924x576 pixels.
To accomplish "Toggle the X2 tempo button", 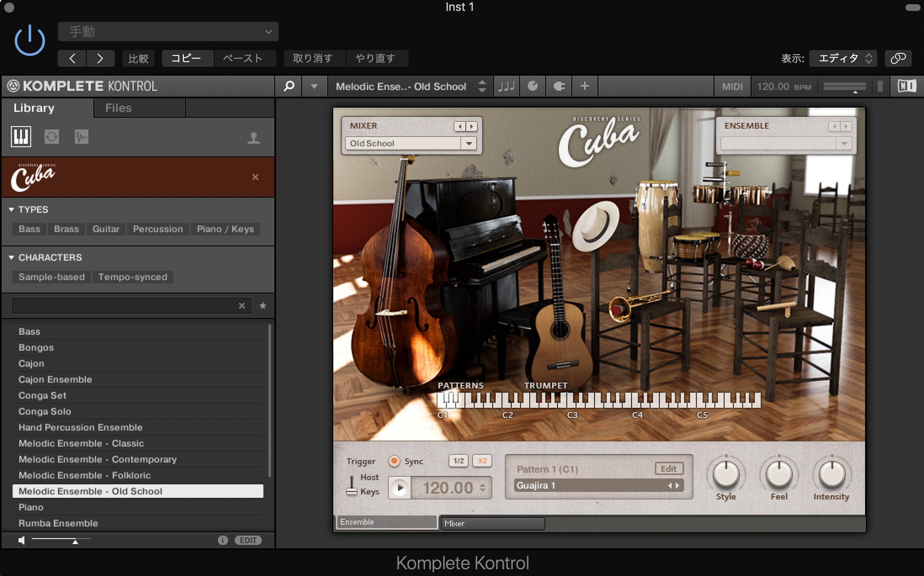I will pos(482,461).
